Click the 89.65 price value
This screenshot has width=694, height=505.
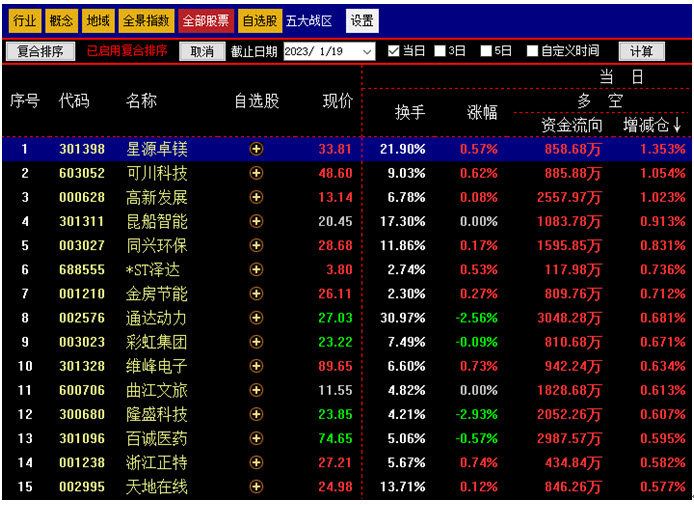tap(335, 366)
